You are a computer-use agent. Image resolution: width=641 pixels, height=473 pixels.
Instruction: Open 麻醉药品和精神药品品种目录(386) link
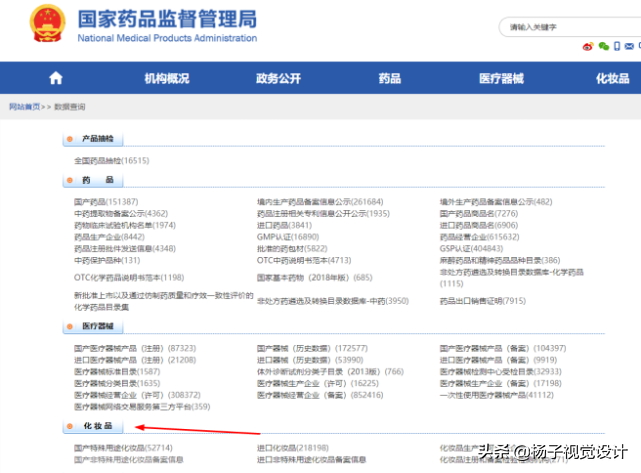tap(500, 260)
